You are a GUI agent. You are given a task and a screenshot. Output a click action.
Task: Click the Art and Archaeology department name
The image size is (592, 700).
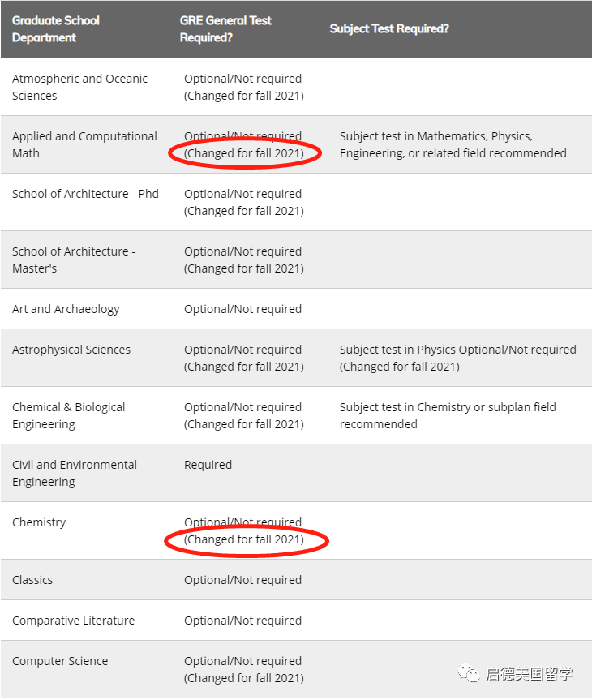coord(66,309)
